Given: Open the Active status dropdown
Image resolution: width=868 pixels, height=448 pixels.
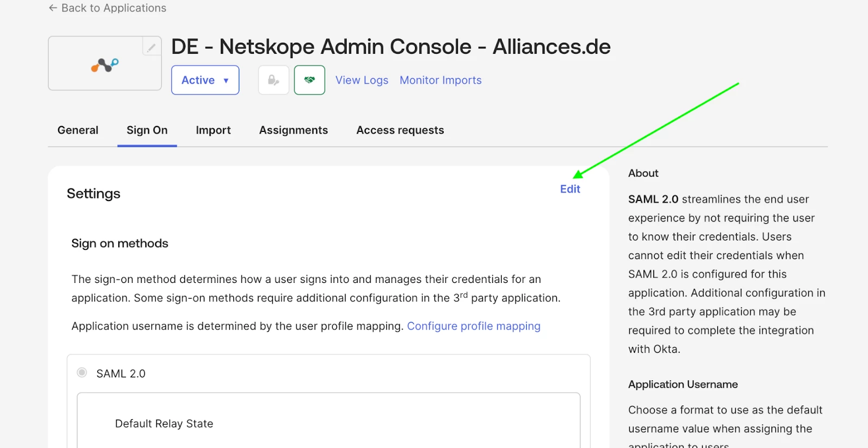Looking at the screenshot, I should click(205, 80).
